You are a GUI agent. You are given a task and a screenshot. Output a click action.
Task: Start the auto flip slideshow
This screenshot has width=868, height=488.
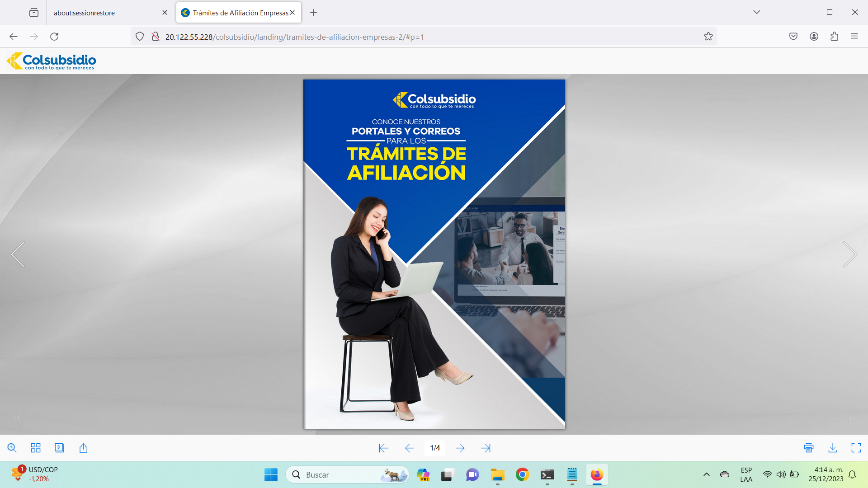click(x=59, y=448)
